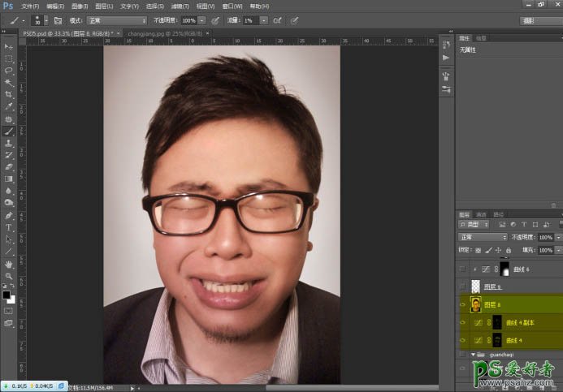The width and height of the screenshot is (563, 392).
Task: Show the 图层 9 layer
Action: pyautogui.click(x=462, y=286)
